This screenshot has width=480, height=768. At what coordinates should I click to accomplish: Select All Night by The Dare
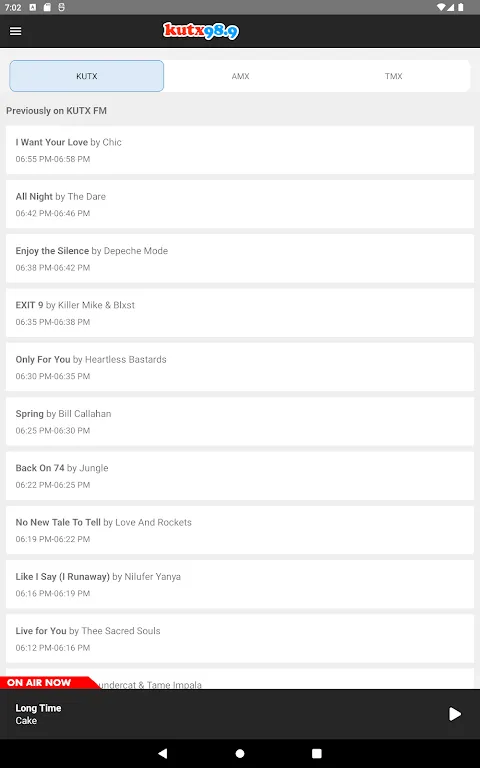240,204
